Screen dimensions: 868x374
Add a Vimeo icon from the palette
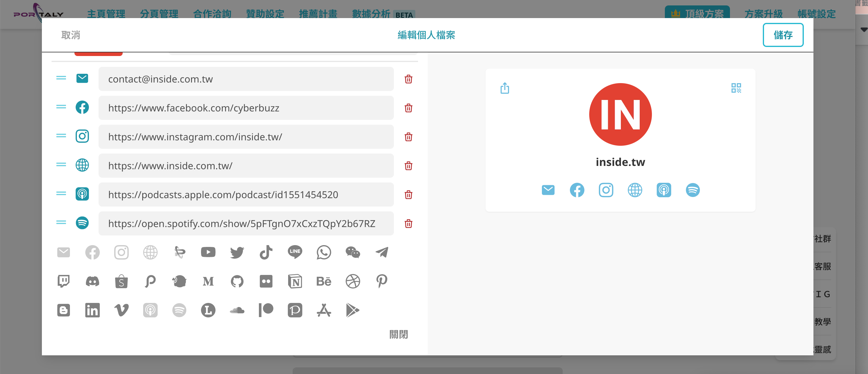pos(121,310)
